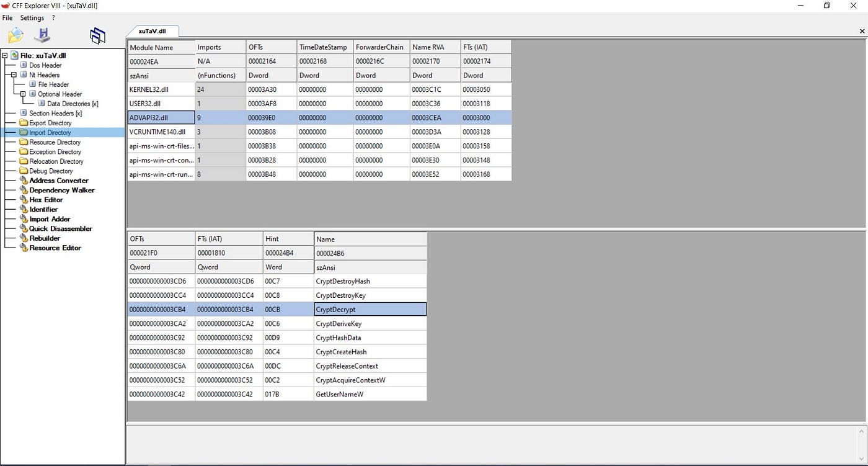Image resolution: width=868 pixels, height=466 pixels.
Task: Select the KERNEL32.dll module row
Action: [319, 89]
